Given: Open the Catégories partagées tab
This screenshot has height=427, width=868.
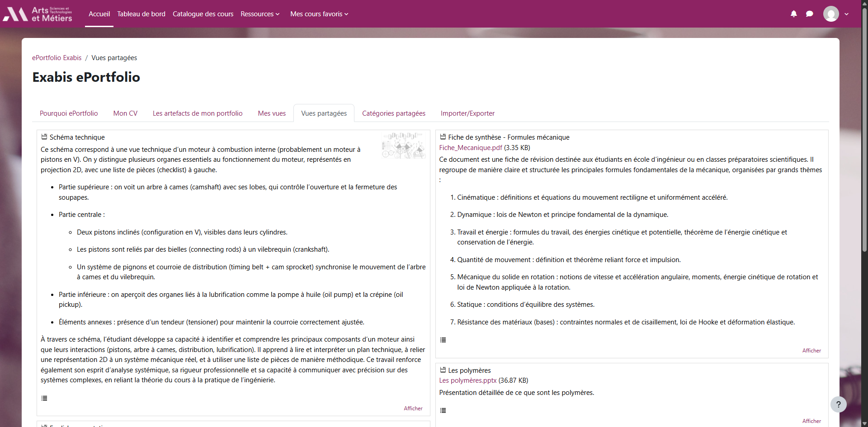Looking at the screenshot, I should (x=393, y=113).
